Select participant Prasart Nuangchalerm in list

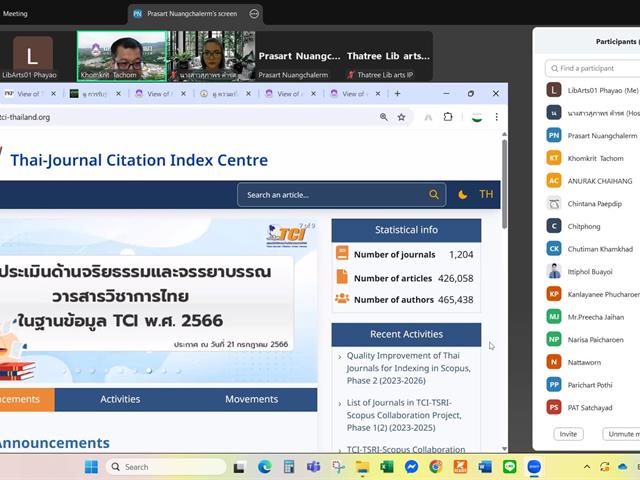pos(593,136)
